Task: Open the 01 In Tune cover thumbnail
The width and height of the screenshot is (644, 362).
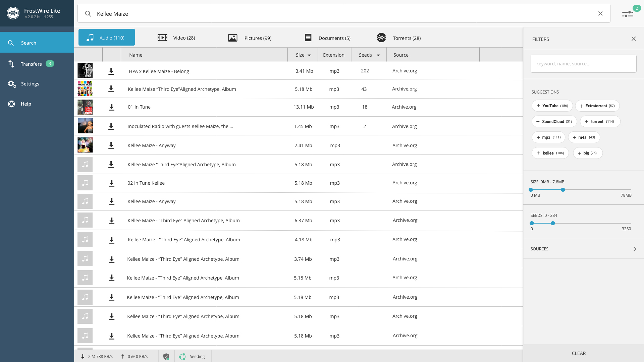Action: [85, 107]
